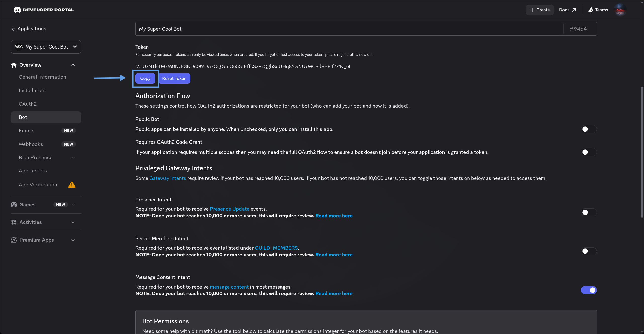Click the Reset Token button

(x=174, y=78)
